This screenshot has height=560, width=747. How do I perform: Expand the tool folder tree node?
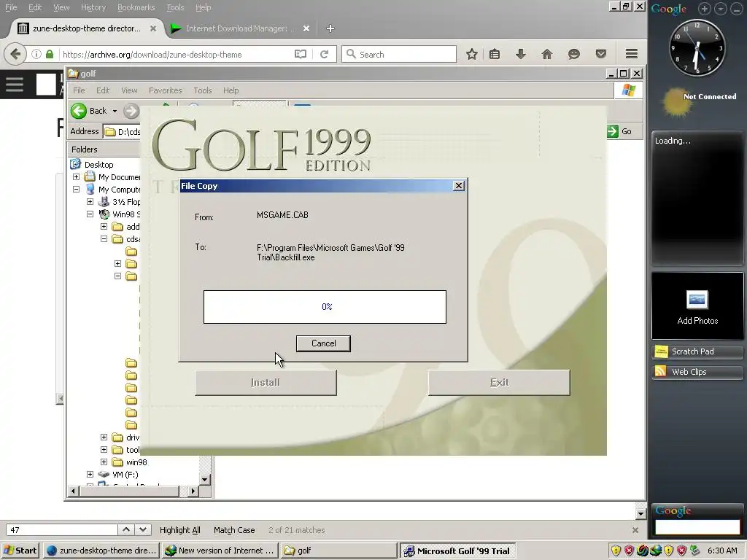coord(104,449)
